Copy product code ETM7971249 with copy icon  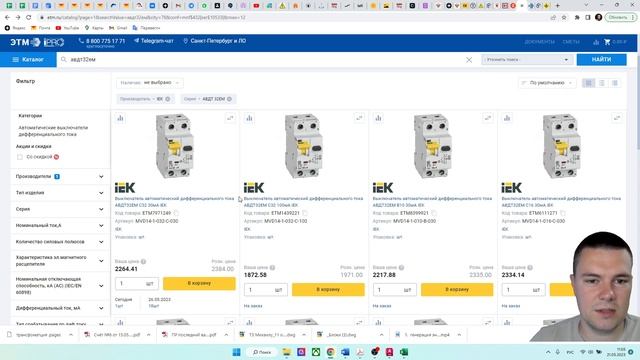[176, 213]
